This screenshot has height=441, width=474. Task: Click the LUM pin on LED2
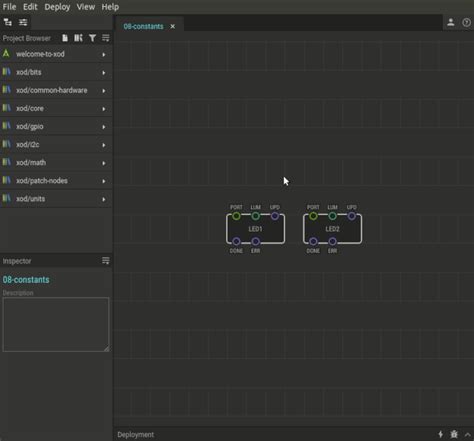point(332,216)
